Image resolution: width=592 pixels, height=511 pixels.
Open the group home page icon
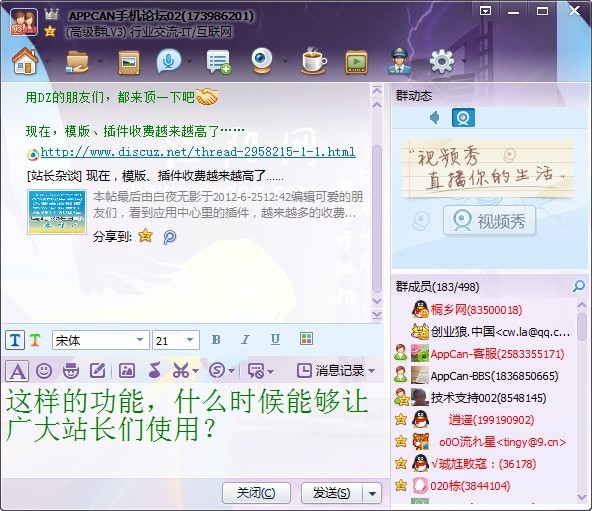click(x=25, y=61)
